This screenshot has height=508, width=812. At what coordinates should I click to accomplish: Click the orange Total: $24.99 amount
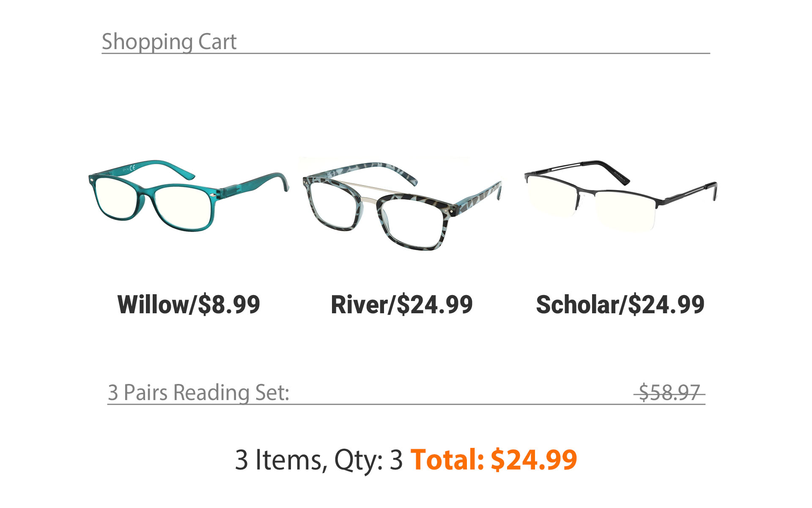coord(494,460)
